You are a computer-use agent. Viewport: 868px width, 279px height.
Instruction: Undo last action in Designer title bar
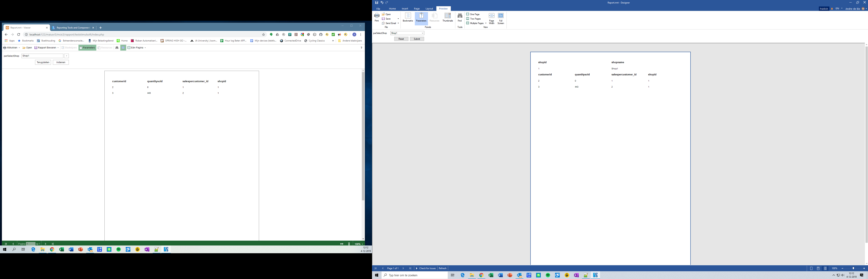tap(382, 3)
